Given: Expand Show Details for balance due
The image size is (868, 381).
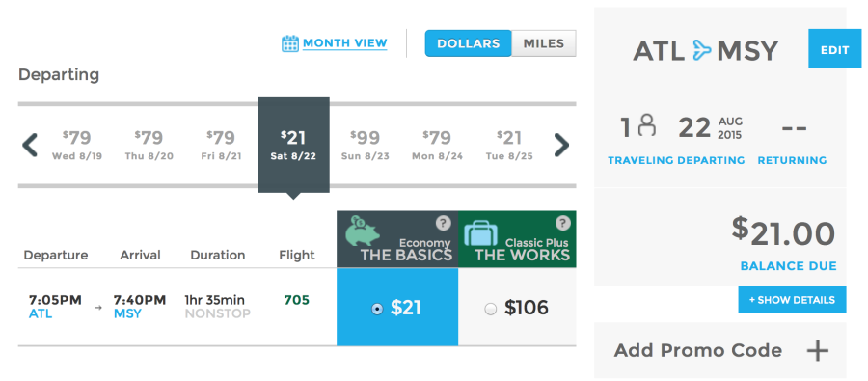Looking at the screenshot, I should [x=792, y=300].
